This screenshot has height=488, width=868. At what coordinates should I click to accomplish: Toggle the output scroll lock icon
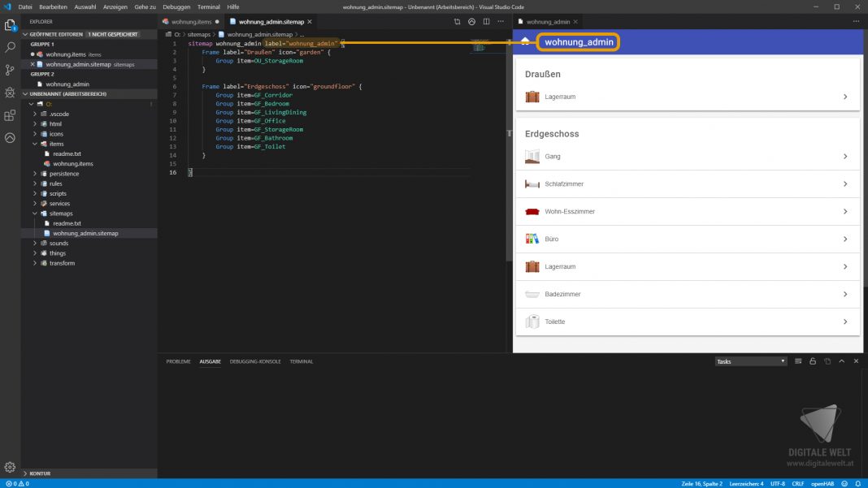coord(813,361)
